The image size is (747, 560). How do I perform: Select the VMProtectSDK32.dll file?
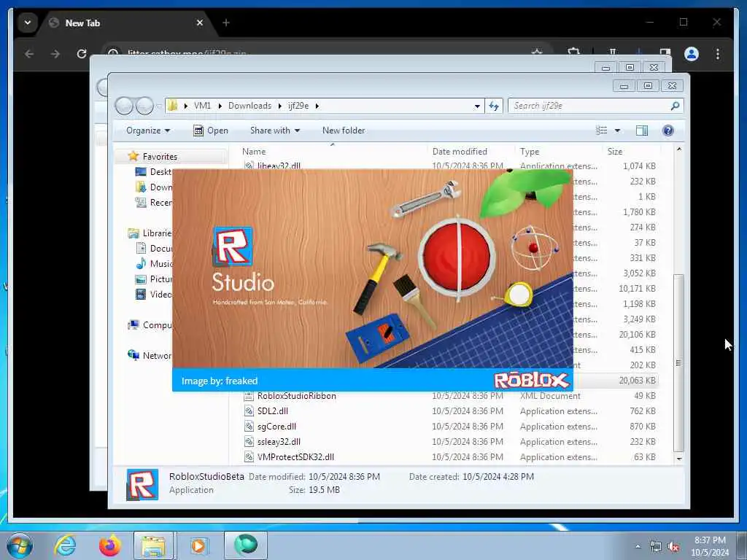coord(295,456)
